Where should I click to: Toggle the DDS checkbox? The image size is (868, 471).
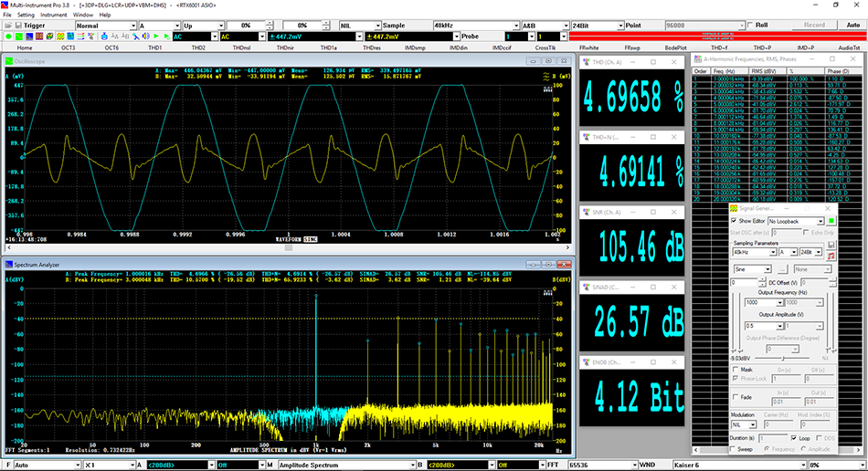click(x=818, y=438)
